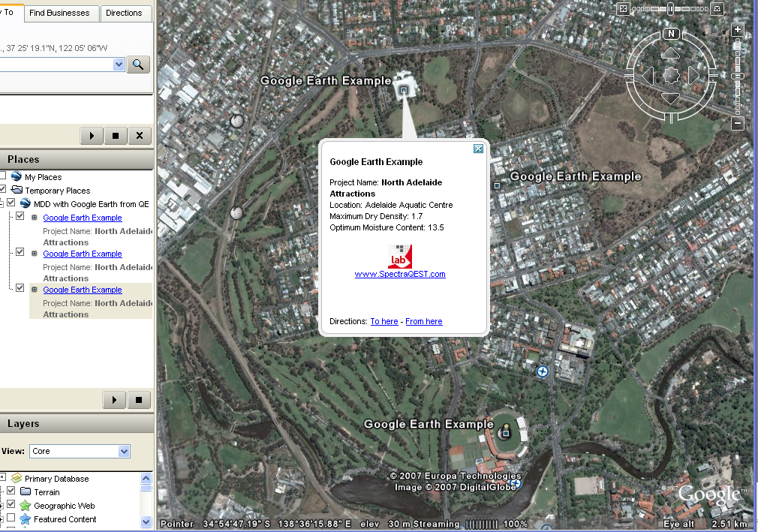Click the navigation look-up arrow
758x532 pixels.
click(670, 54)
